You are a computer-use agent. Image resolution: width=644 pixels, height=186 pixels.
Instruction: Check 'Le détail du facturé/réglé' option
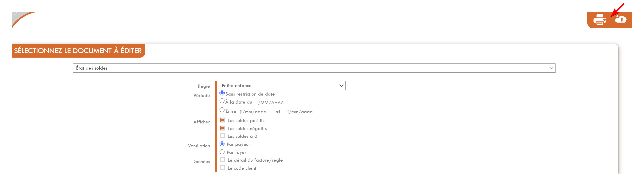pyautogui.click(x=222, y=160)
